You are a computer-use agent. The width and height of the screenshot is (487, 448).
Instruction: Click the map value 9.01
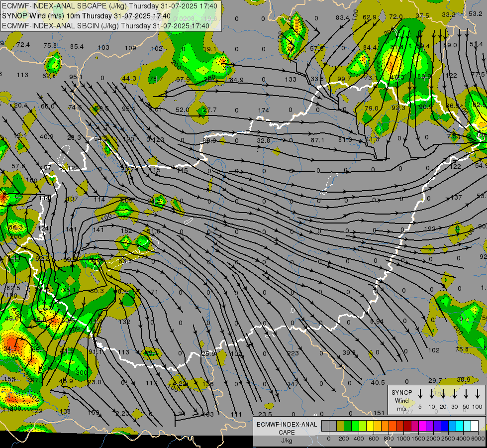point(155,109)
